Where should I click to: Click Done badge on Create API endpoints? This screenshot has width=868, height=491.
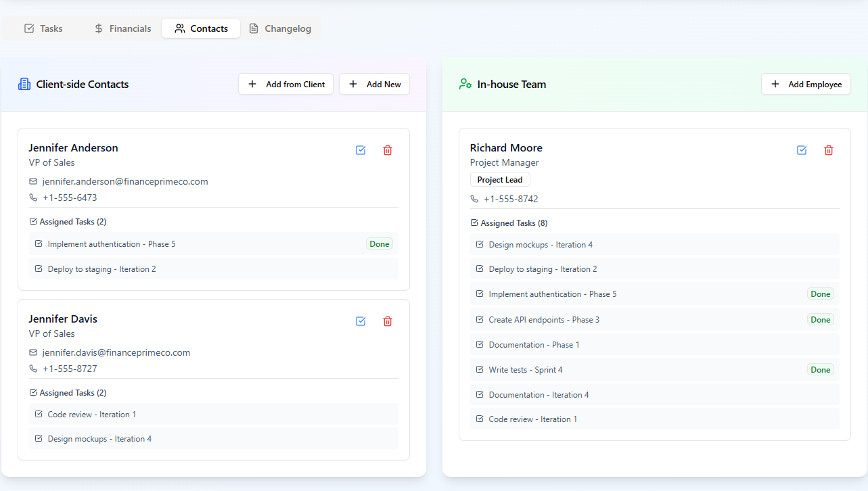[x=821, y=319]
